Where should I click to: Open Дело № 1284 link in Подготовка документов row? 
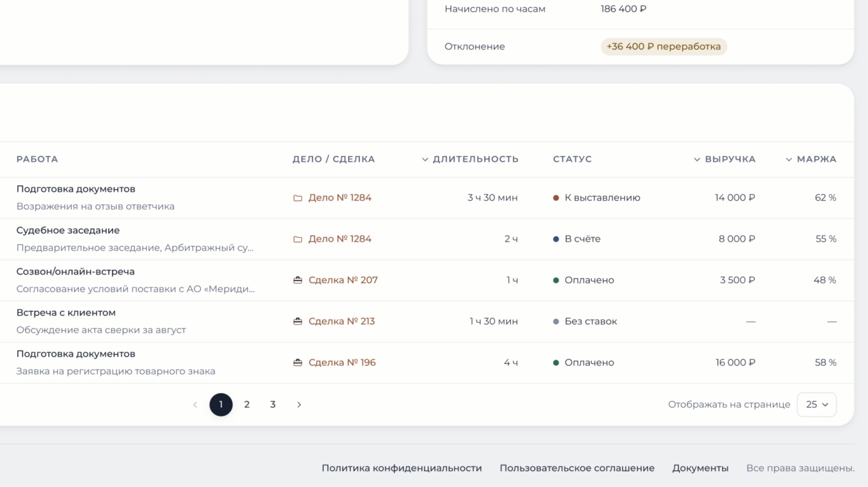point(340,198)
